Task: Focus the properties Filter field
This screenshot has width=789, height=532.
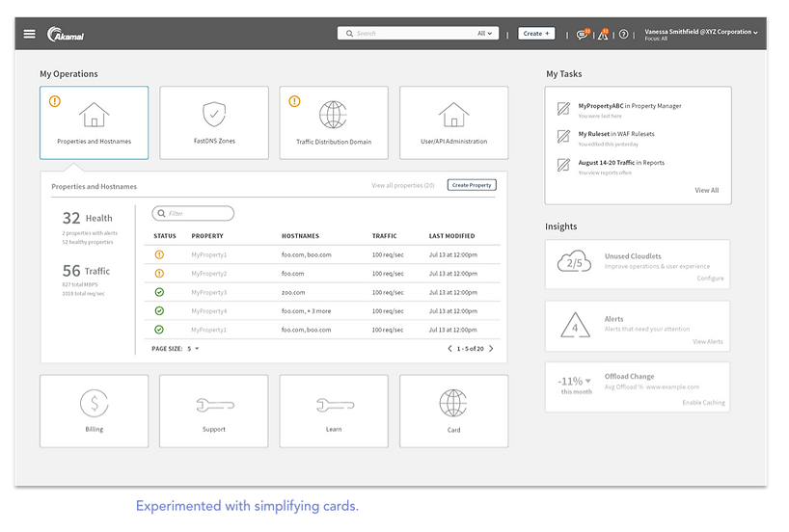Action: tap(193, 213)
